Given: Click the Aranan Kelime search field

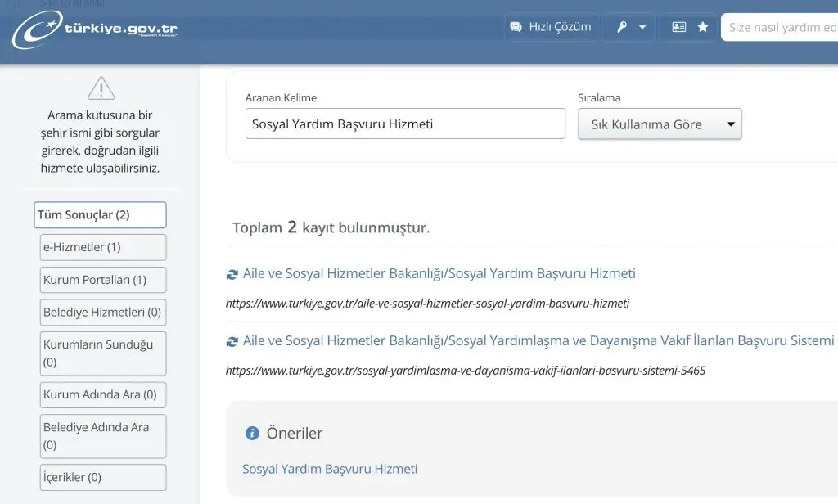Looking at the screenshot, I should (405, 124).
